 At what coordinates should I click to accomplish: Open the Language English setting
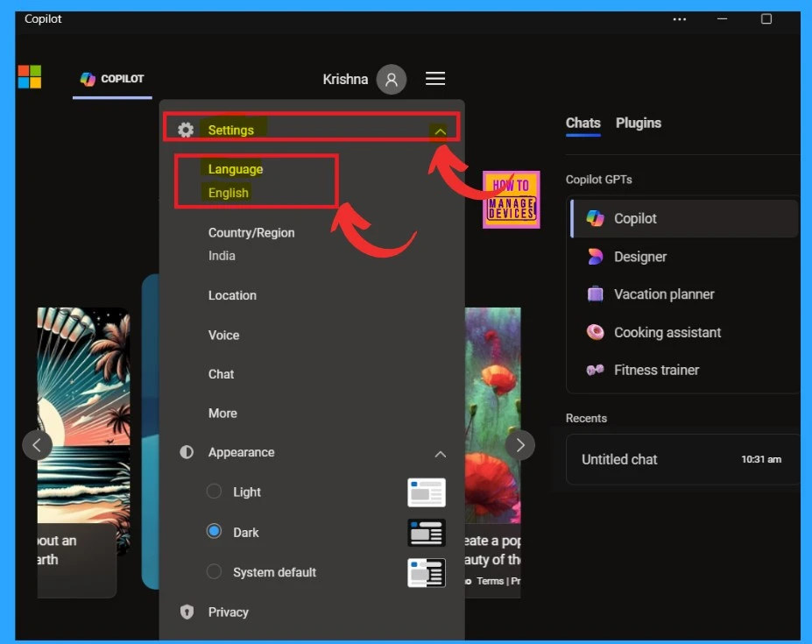point(236,180)
